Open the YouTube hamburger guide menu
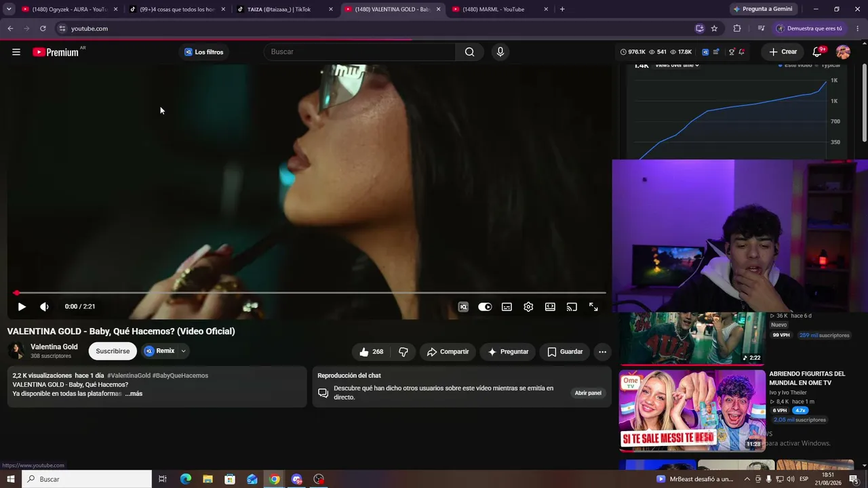 (x=16, y=52)
